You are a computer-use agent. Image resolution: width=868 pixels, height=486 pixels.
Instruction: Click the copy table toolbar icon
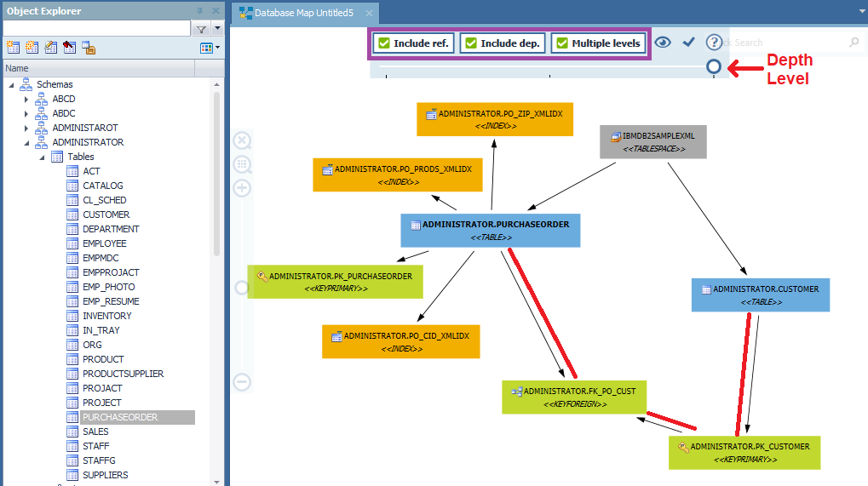coord(88,48)
